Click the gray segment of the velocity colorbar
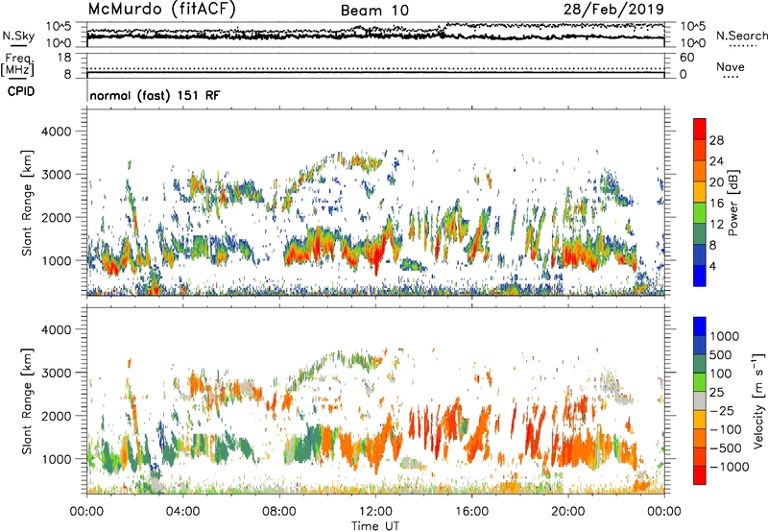 (700, 401)
